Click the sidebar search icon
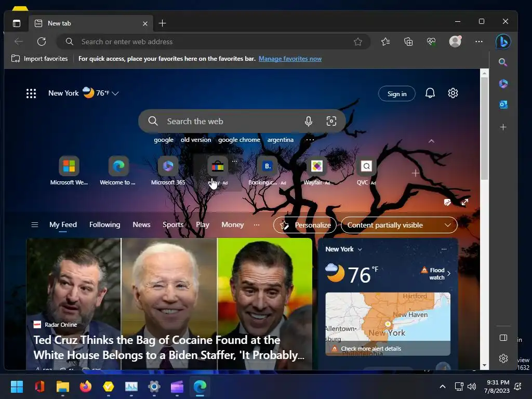Viewport: 532px width, 399px height. click(503, 62)
